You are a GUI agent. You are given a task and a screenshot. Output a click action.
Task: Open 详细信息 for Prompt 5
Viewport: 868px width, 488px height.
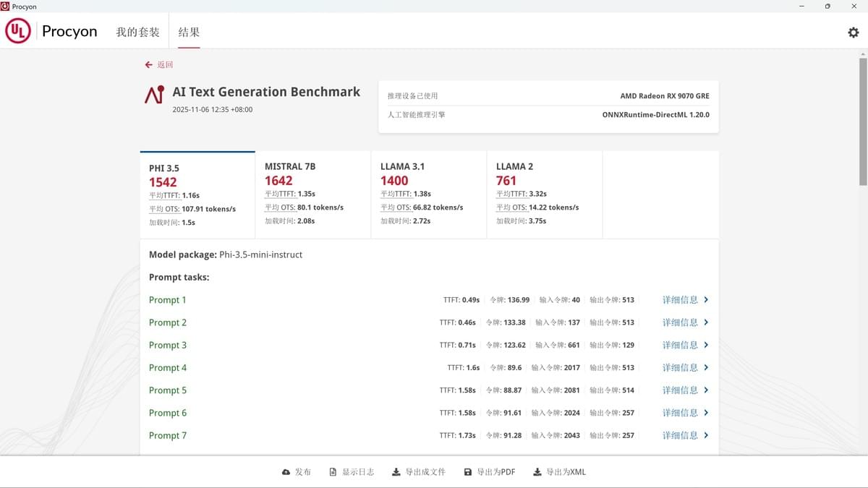pyautogui.click(x=680, y=390)
